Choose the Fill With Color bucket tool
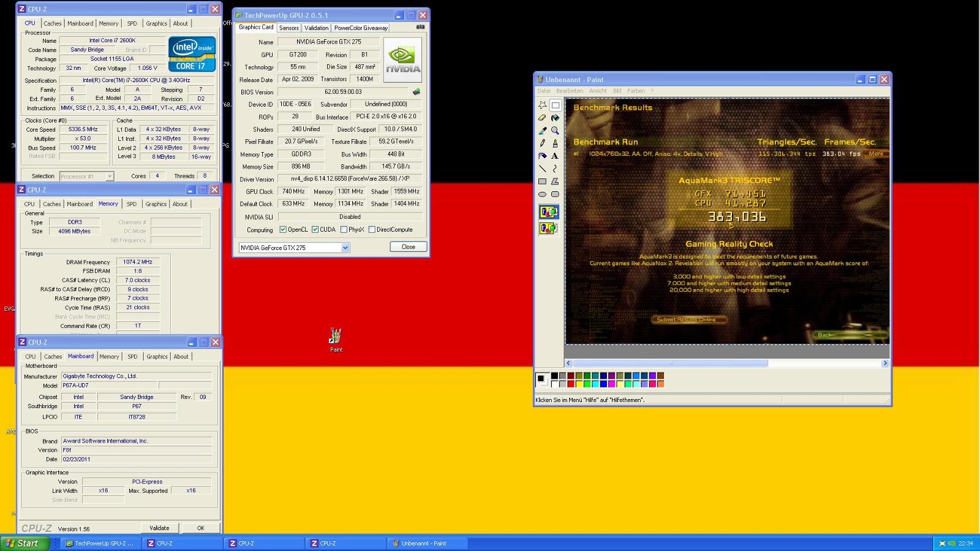 [x=555, y=118]
